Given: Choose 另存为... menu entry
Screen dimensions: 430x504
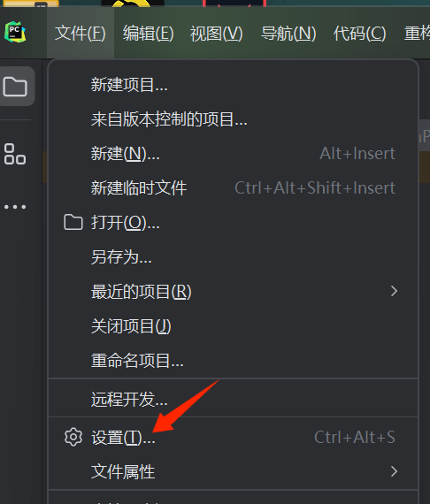Looking at the screenshot, I should (233, 256).
